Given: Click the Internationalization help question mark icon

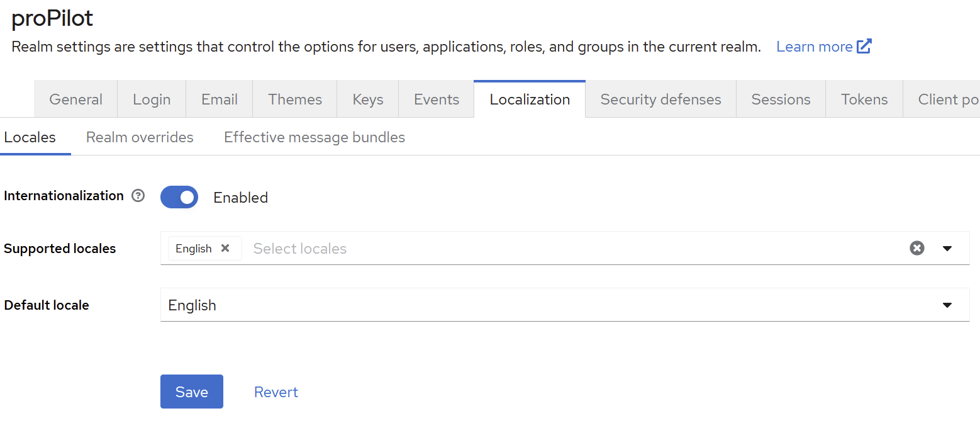Looking at the screenshot, I should click(x=138, y=196).
